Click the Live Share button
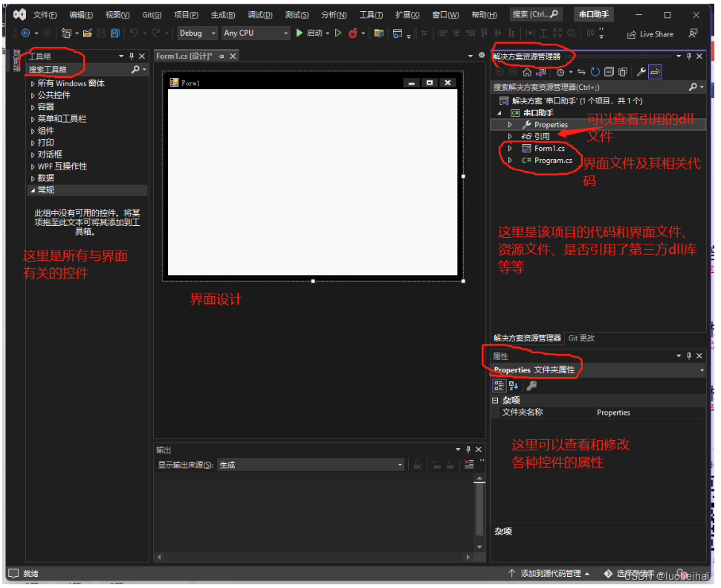 pyautogui.click(x=650, y=33)
